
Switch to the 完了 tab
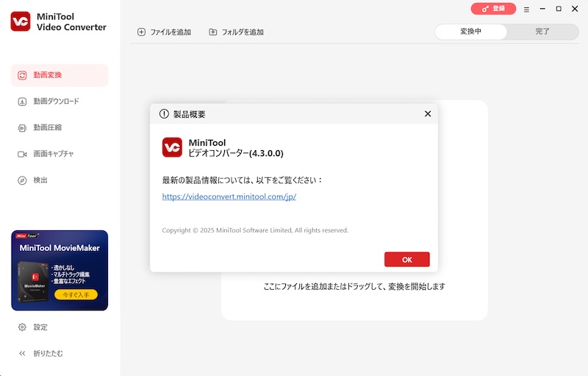pos(542,32)
